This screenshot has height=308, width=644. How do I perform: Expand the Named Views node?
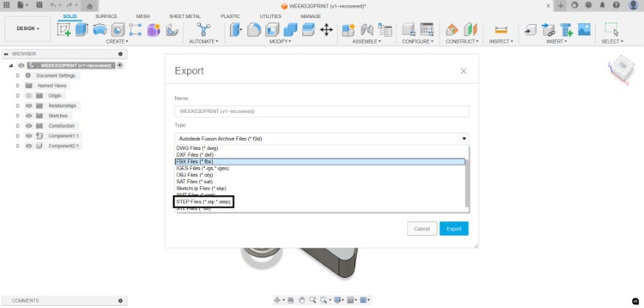(x=18, y=86)
